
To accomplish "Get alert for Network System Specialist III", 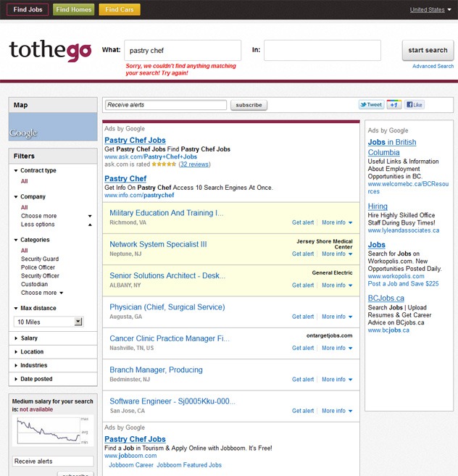I will click(x=303, y=254).
